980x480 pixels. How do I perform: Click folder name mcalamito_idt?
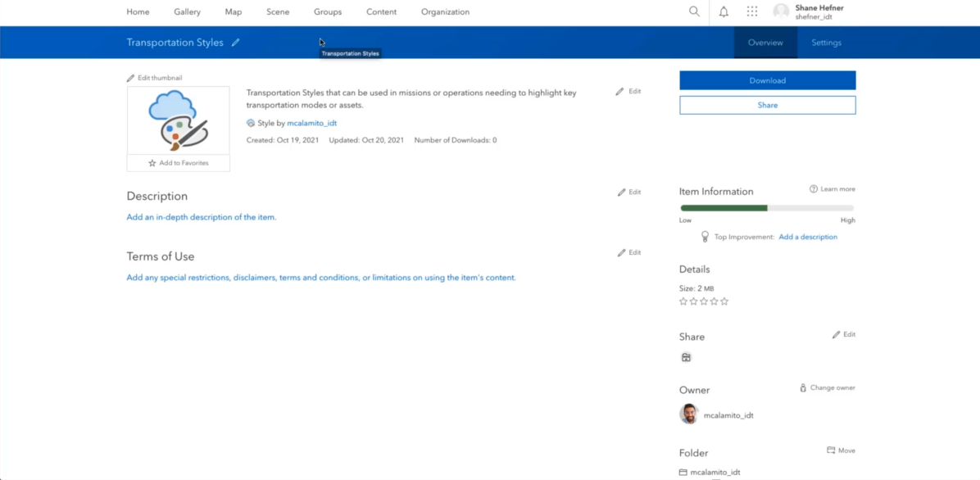715,473
